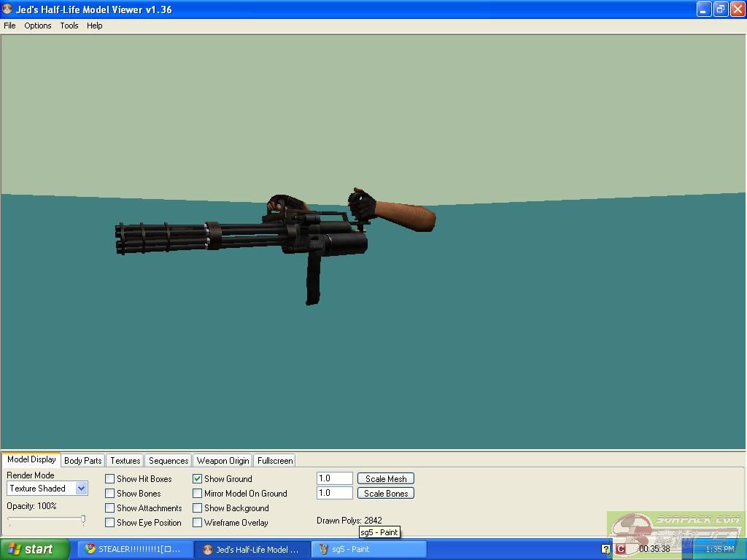
Task: Enable the Show Hit Boxes checkbox
Action: 110,479
